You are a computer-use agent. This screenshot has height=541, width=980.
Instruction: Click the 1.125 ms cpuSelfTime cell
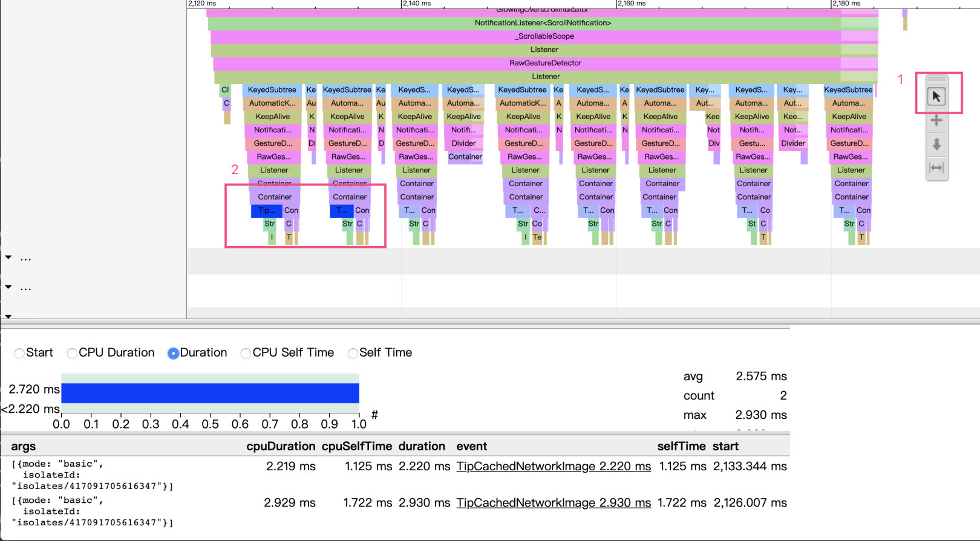coord(368,466)
